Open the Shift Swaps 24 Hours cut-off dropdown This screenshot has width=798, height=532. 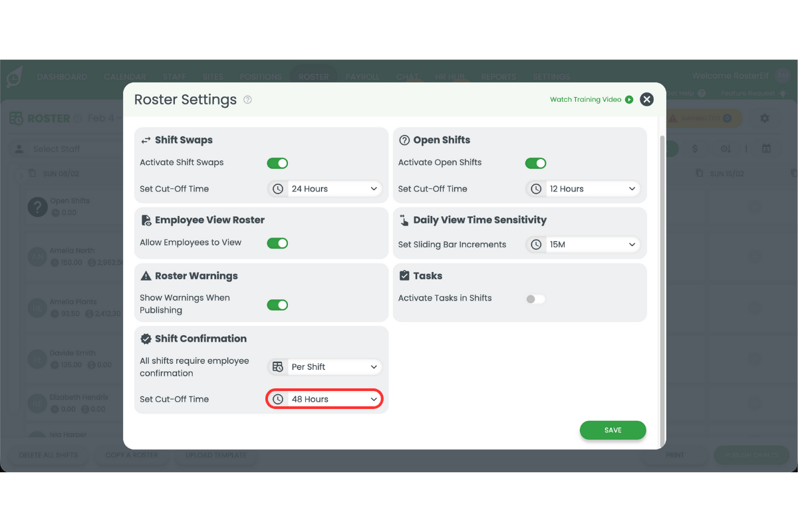(x=325, y=188)
